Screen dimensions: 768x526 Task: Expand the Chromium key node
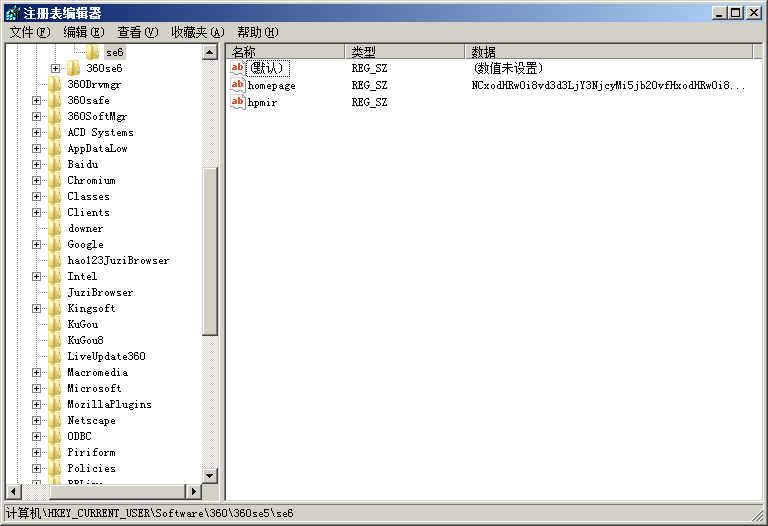(37, 180)
